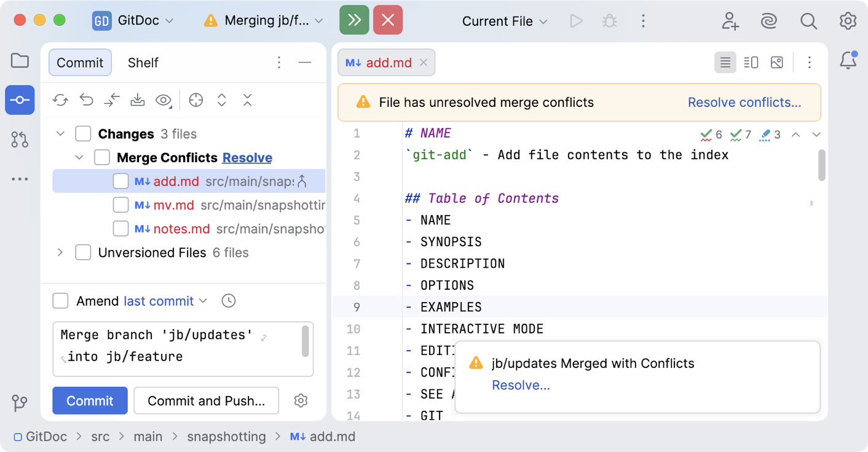Click the Commit and Push button
This screenshot has width=868, height=452.
pos(207,401)
